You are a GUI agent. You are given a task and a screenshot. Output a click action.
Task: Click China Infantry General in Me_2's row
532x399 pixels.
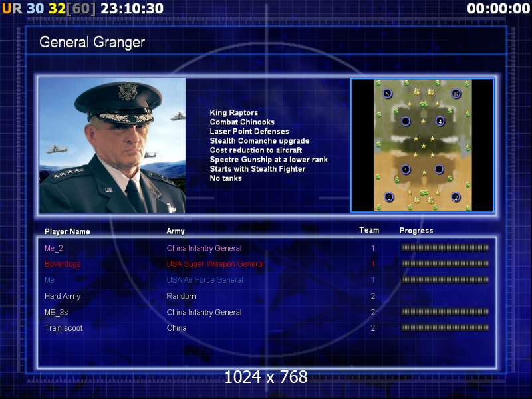[204, 248]
